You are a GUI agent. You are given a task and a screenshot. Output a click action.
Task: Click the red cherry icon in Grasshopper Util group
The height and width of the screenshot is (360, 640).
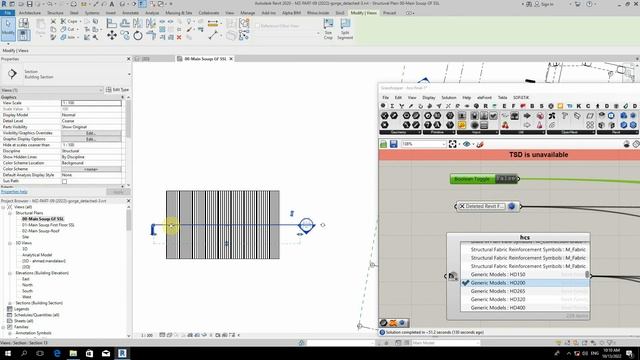[505, 125]
